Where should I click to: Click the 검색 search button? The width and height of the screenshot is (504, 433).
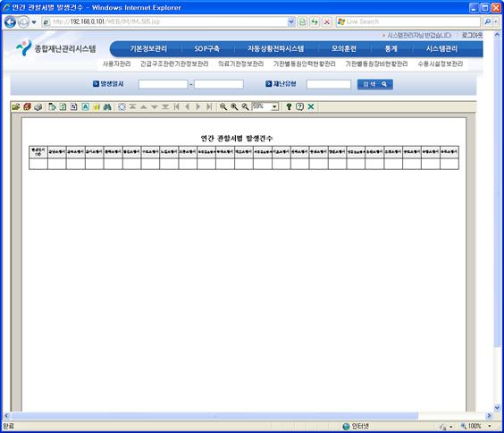tap(374, 84)
